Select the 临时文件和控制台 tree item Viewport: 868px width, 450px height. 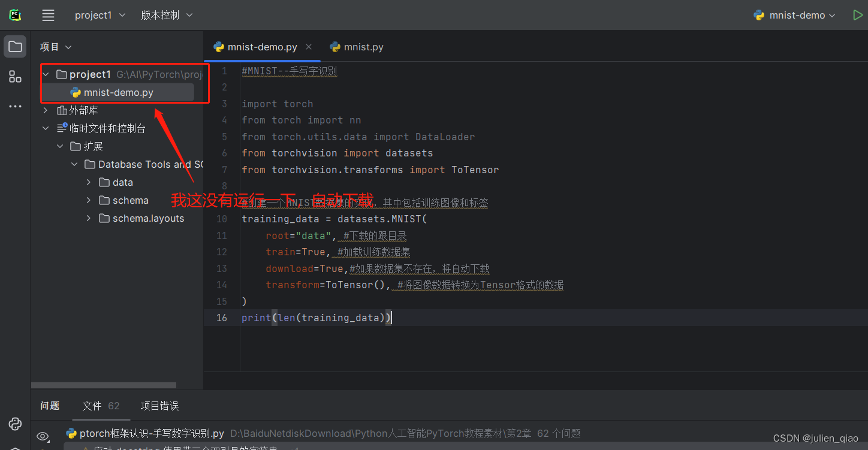101,128
